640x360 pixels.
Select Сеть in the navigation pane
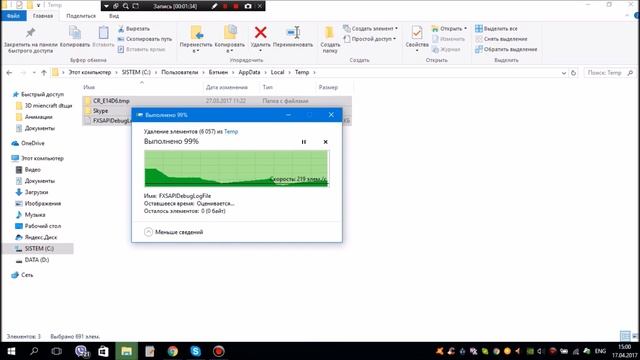(22, 275)
